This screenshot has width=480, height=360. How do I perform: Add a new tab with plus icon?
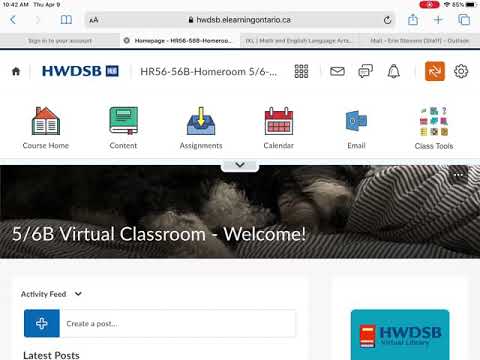[x=438, y=20]
